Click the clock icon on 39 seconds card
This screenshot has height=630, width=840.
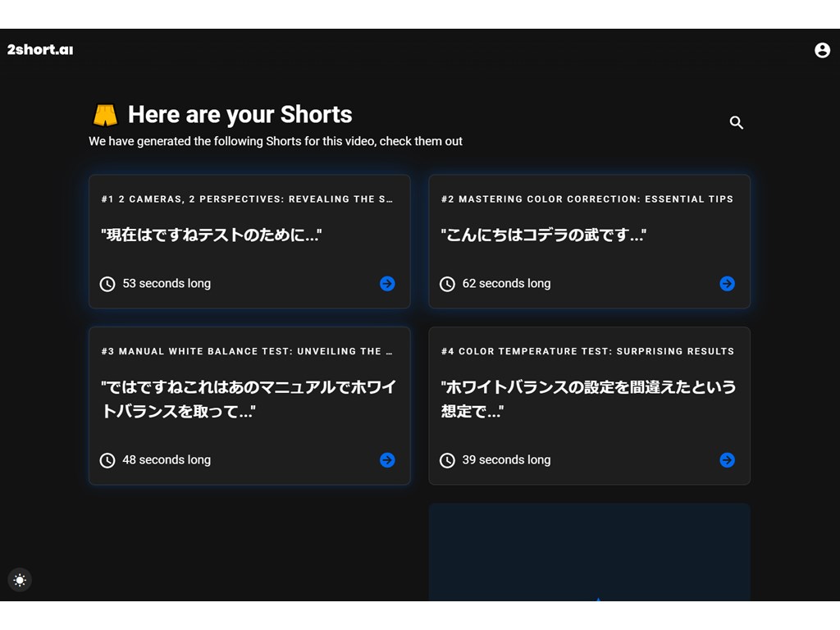[447, 460]
